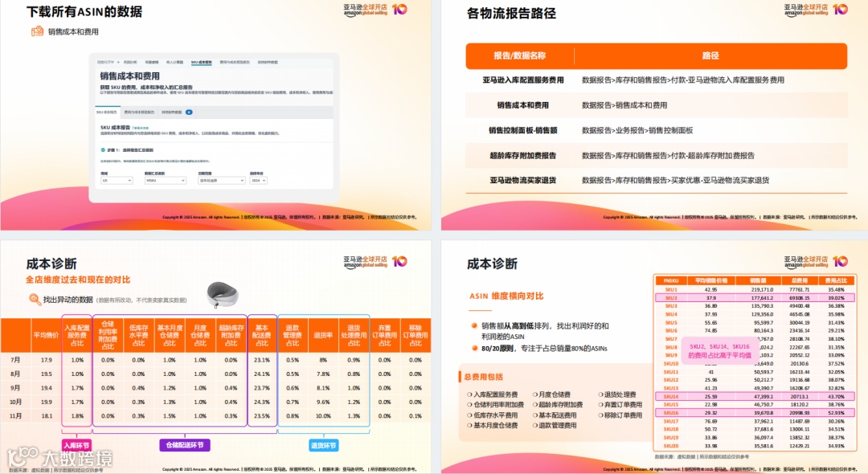
Task: Click the 月度仓储费 bullet item
Action: 551,395
